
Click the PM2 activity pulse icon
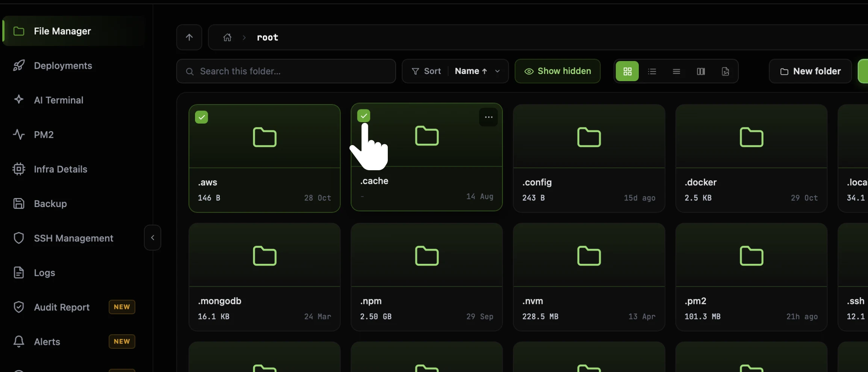(x=19, y=135)
